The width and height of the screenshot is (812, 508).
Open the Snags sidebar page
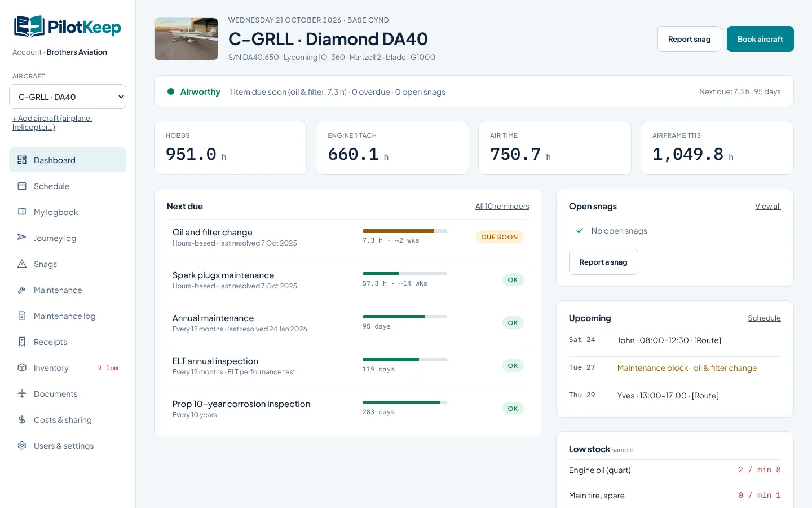pyautogui.click(x=68, y=264)
